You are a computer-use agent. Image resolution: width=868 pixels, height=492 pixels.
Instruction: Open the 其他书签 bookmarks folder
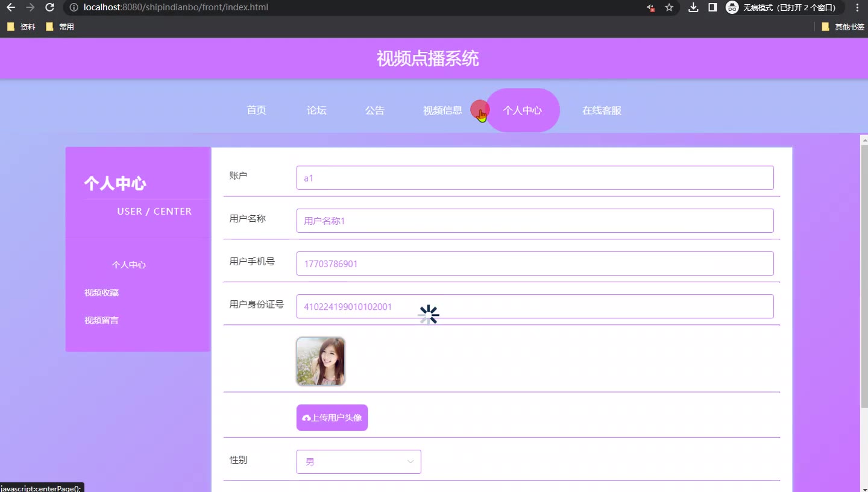tap(843, 27)
